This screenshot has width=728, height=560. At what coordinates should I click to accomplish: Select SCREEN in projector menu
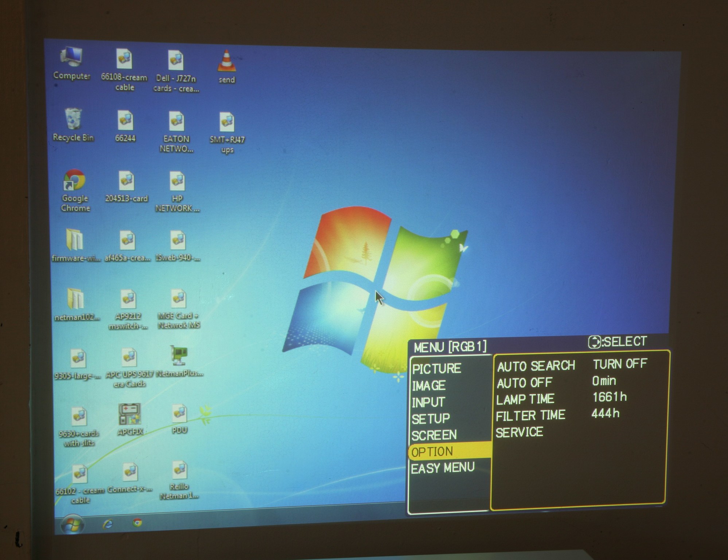point(434,435)
